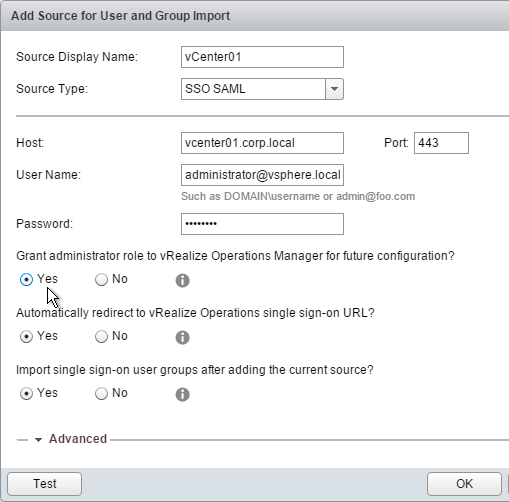Collapse the Advanced section triangle
This screenshot has height=502, width=509.
tap(38, 440)
